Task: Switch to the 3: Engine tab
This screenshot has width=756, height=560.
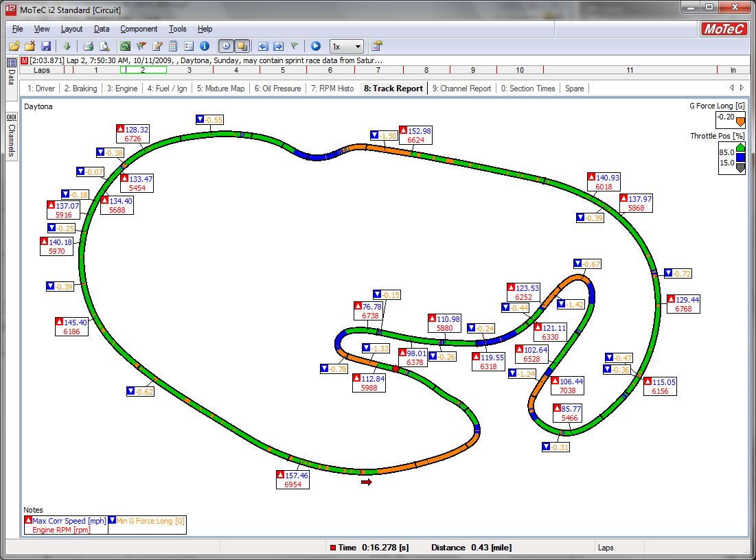Action: tap(122, 89)
